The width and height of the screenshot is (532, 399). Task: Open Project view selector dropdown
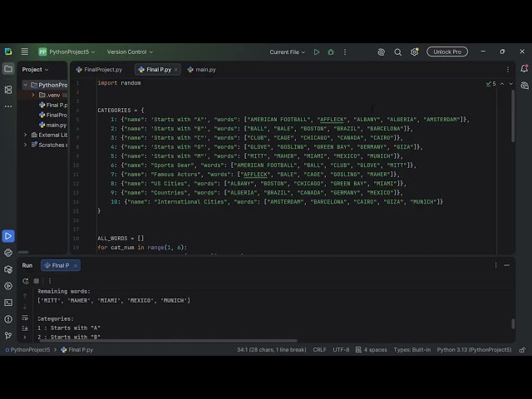[x=35, y=70]
